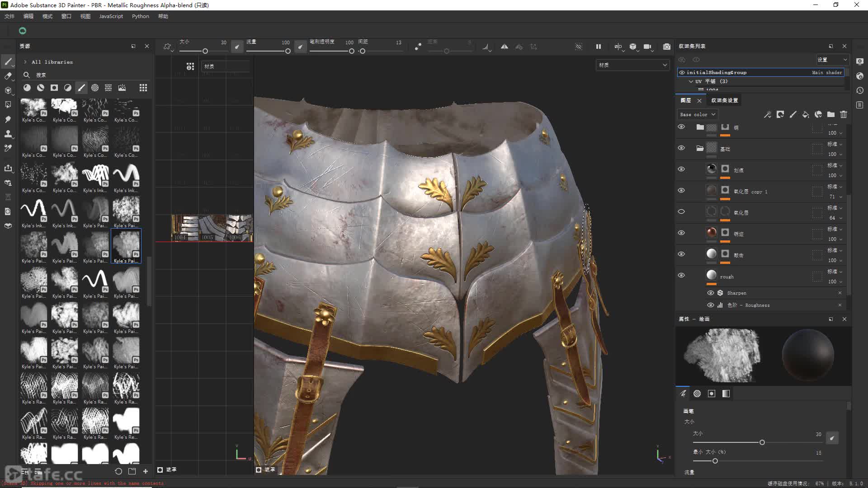
Task: Toggle visibility of Sharpen filter
Action: point(711,293)
